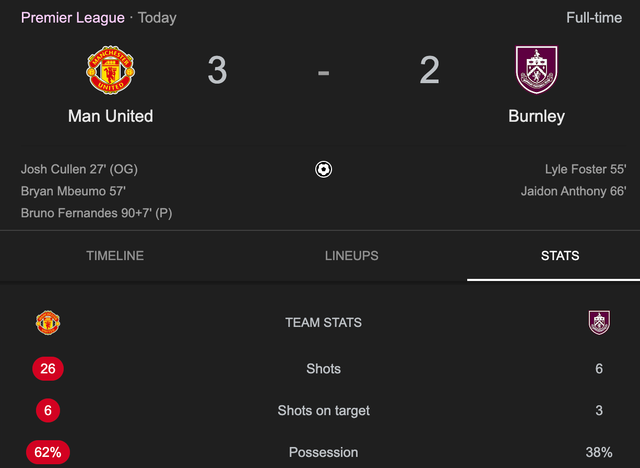The width and height of the screenshot is (640, 468).
Task: Click the Lyle Foster 55' goal entry
Action: point(585,169)
